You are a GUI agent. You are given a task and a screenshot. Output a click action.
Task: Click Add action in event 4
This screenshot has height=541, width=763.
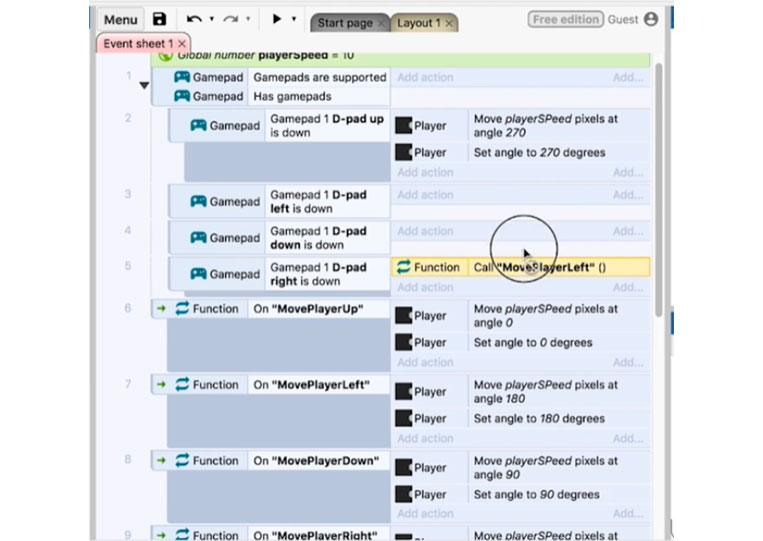425,231
